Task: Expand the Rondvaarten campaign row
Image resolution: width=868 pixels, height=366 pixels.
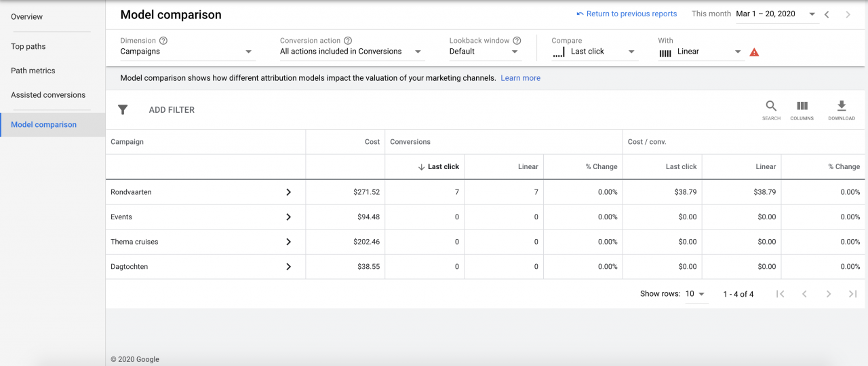Action: pyautogui.click(x=288, y=192)
